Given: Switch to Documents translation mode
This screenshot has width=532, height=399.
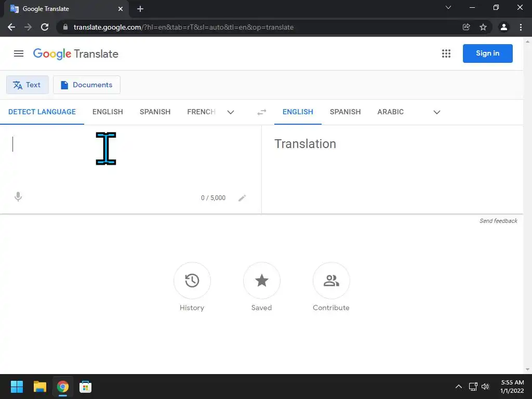Looking at the screenshot, I should click(x=87, y=85).
